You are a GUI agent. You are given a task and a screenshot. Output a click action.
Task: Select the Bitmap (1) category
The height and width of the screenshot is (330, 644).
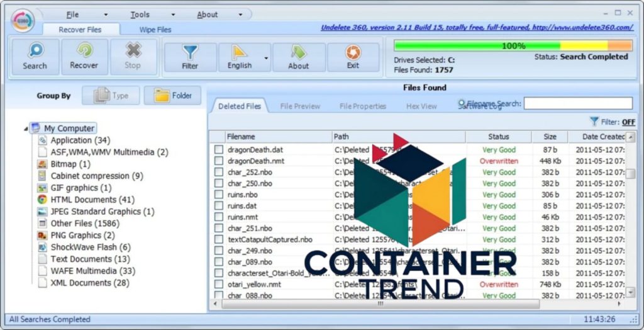[x=70, y=164]
